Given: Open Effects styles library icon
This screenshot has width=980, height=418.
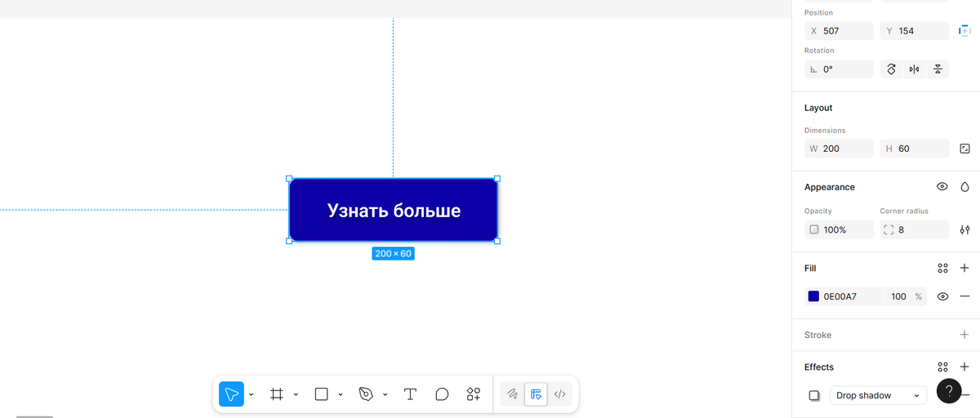Looking at the screenshot, I should coord(942,367).
